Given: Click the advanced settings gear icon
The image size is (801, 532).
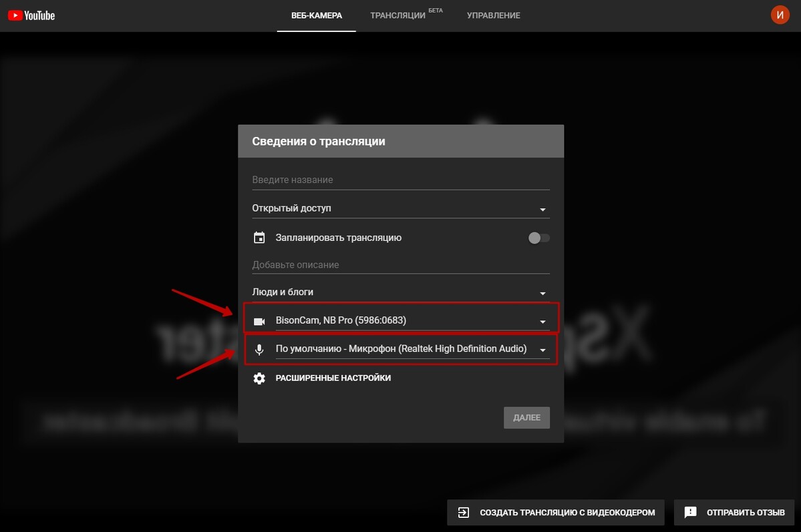Looking at the screenshot, I should tap(259, 378).
